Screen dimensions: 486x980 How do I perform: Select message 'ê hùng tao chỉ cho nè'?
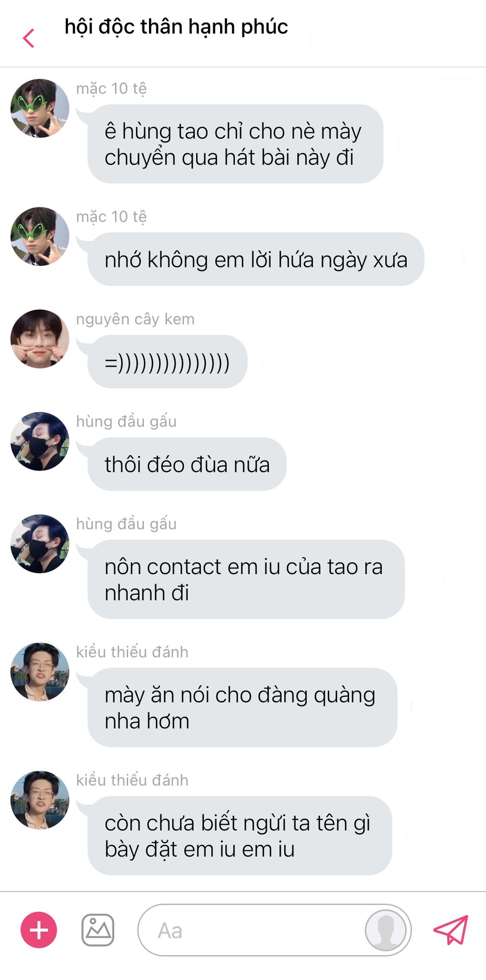tap(235, 144)
